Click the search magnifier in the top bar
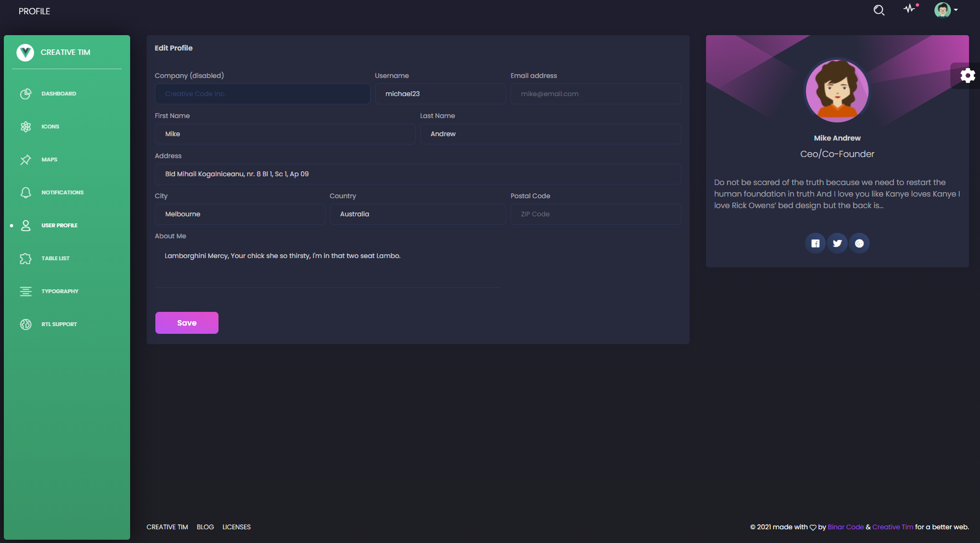The image size is (980, 543). (x=878, y=10)
